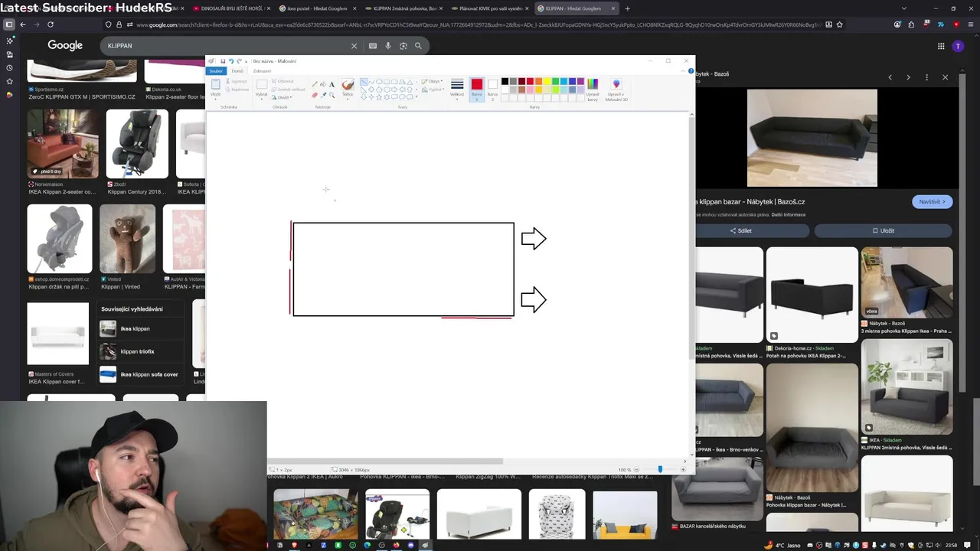
Task: Go to previous image in Google preview panel
Action: [890, 77]
